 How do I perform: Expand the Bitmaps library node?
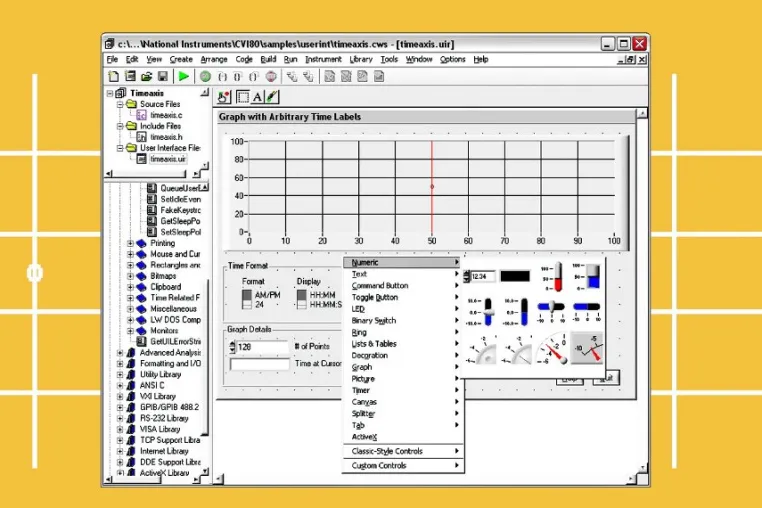130,276
